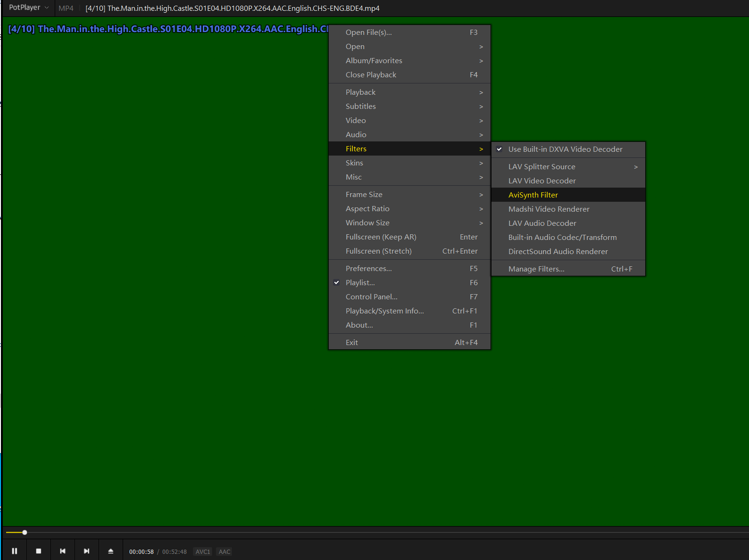
Task: Open the Aspect Ratio submenu
Action: pyautogui.click(x=409, y=209)
